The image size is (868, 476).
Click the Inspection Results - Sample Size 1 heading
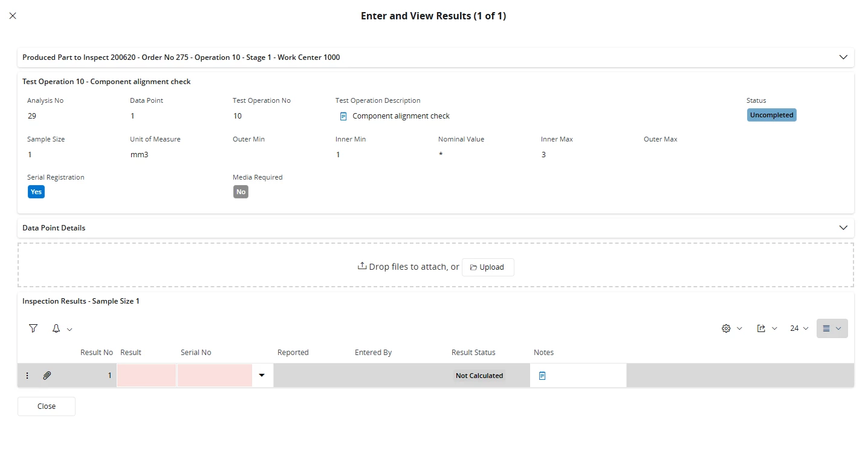tap(81, 301)
